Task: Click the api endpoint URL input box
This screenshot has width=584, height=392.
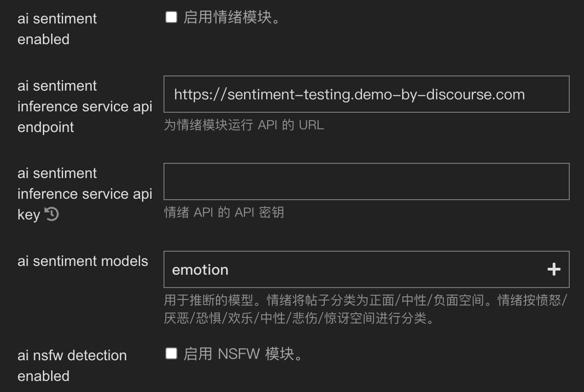Action: tap(367, 94)
